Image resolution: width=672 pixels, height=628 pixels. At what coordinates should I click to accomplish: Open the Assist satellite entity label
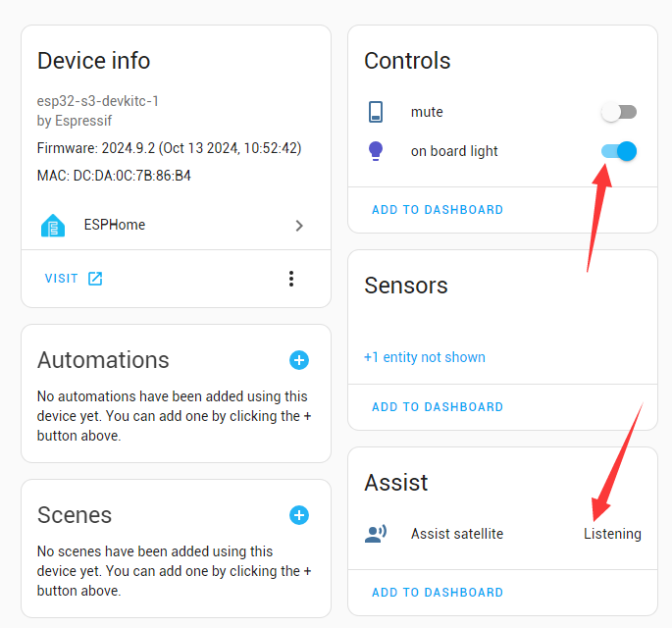(x=456, y=534)
